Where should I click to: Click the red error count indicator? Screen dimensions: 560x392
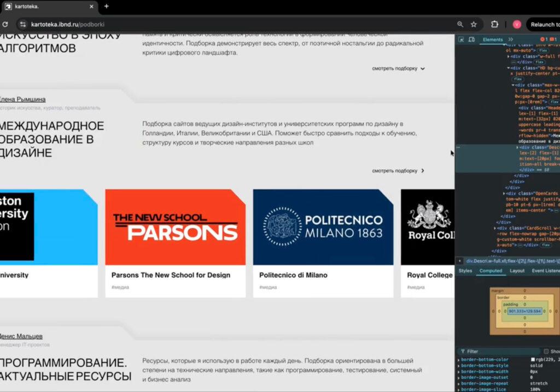pyautogui.click(x=544, y=39)
